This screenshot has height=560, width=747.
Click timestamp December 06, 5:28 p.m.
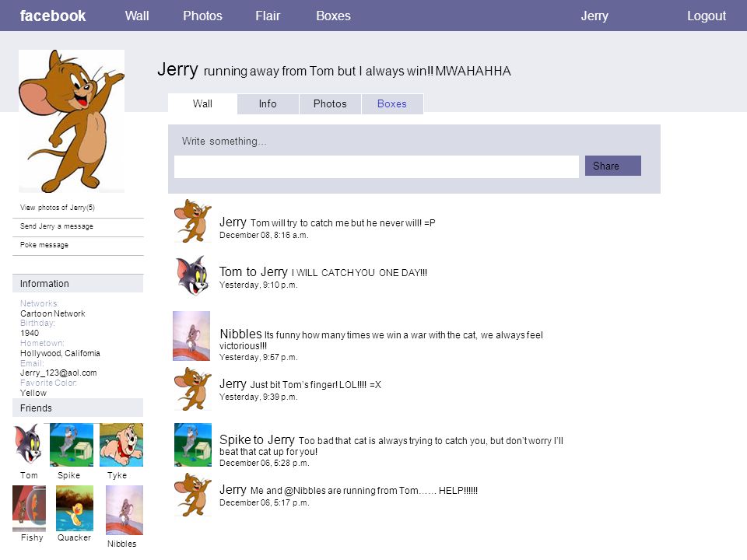(265, 463)
